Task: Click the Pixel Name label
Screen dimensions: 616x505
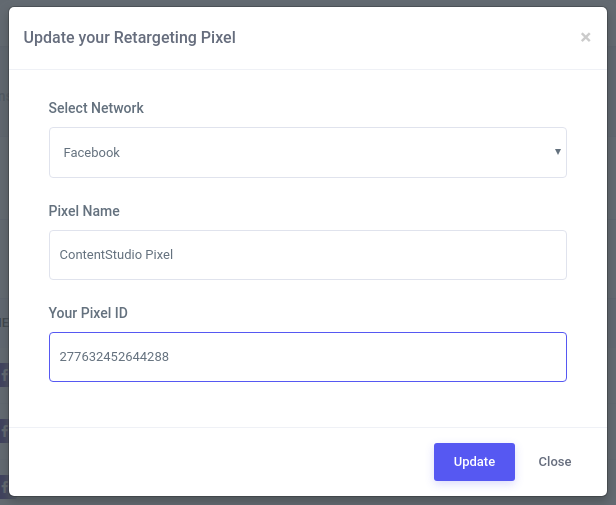Action: click(x=84, y=211)
